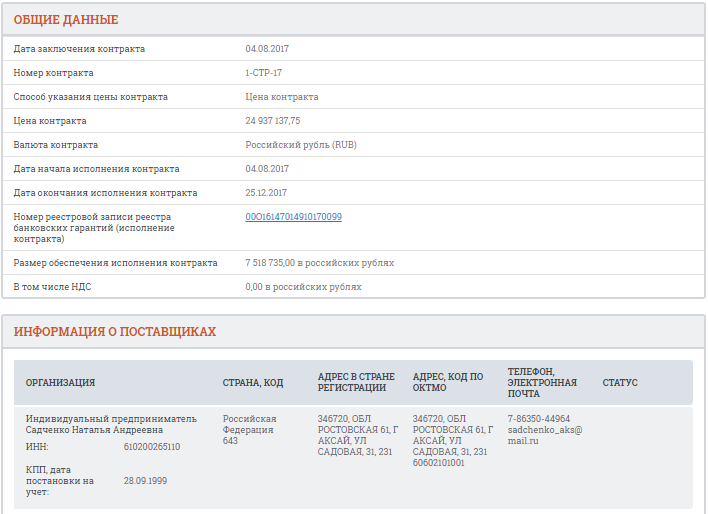The height and width of the screenshot is (514, 708).
Task: Click the СТРАНА, КОД column header
Action: (x=253, y=383)
